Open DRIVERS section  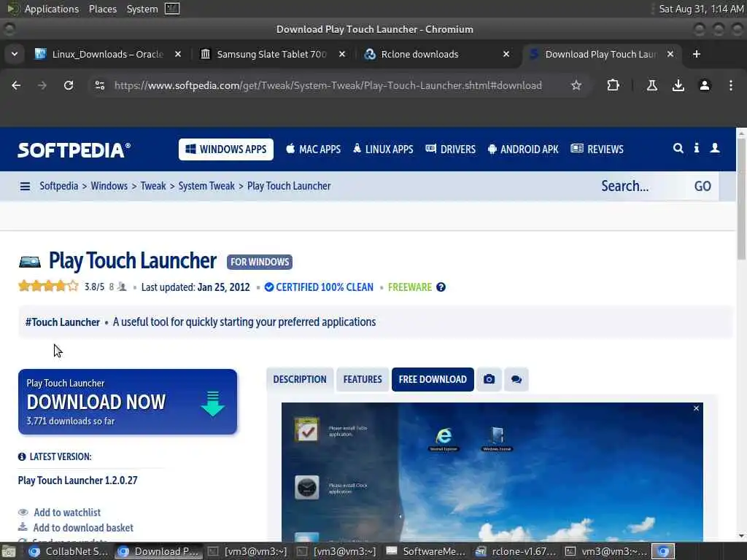[450, 149]
